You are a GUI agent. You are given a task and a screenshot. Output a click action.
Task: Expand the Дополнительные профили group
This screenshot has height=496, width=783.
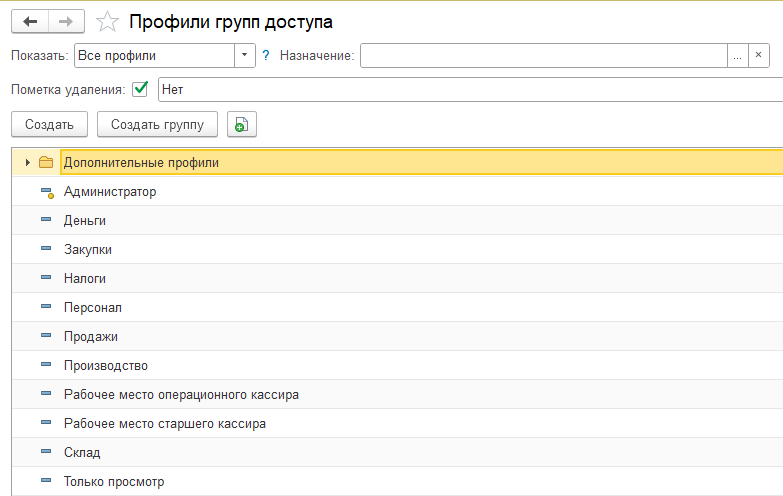coord(27,162)
